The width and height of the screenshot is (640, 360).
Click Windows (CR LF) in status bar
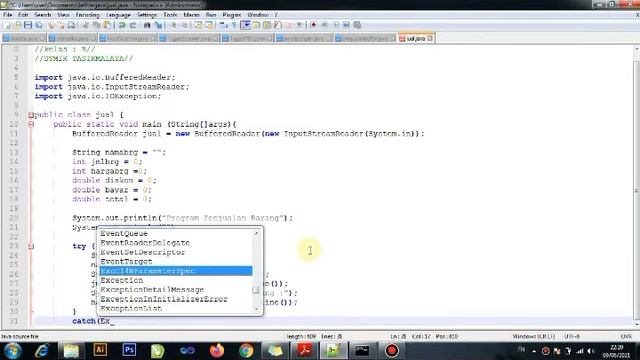coord(533,336)
